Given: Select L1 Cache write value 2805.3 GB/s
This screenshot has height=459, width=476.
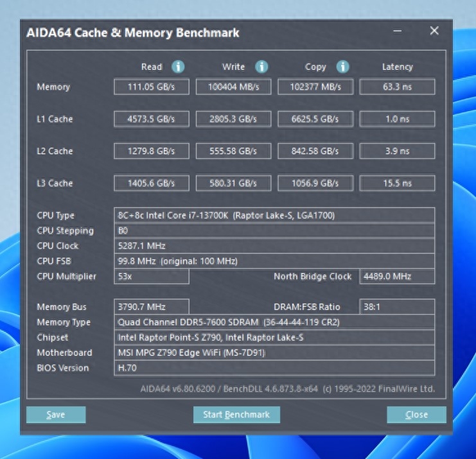Looking at the screenshot, I should pos(233,119).
